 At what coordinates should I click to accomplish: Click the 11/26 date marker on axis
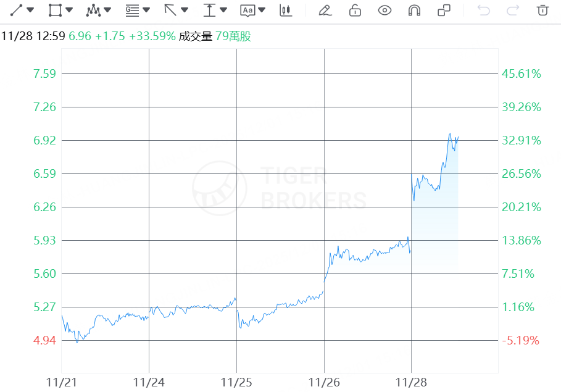325,383
